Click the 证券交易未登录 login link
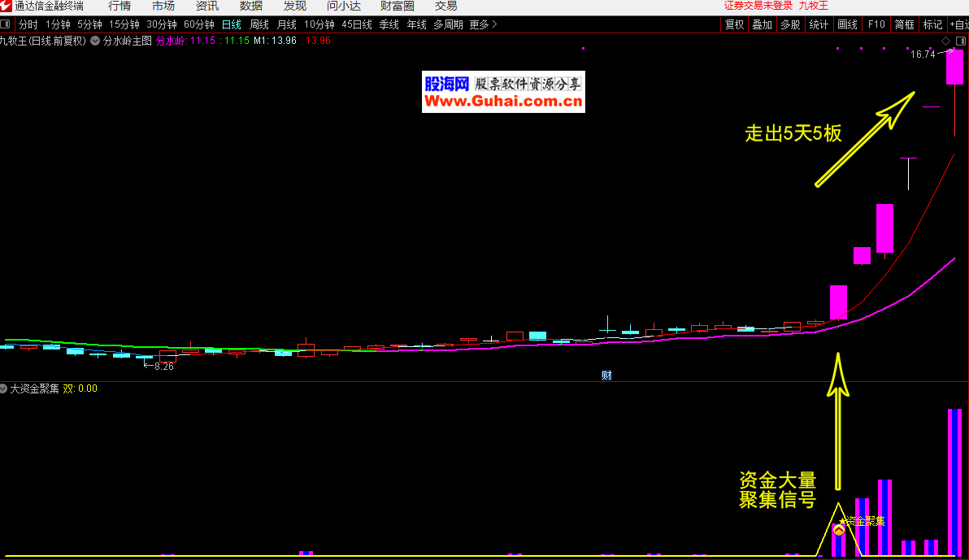Image resolution: width=969 pixels, height=560 pixels. 758,6
